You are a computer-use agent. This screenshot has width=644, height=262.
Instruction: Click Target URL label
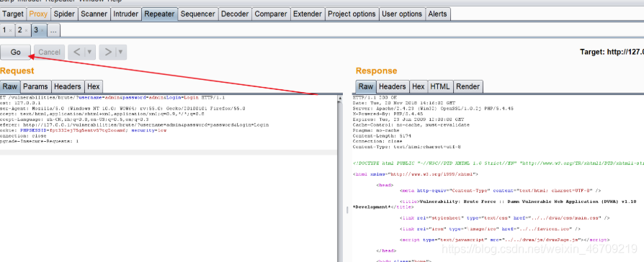click(612, 52)
